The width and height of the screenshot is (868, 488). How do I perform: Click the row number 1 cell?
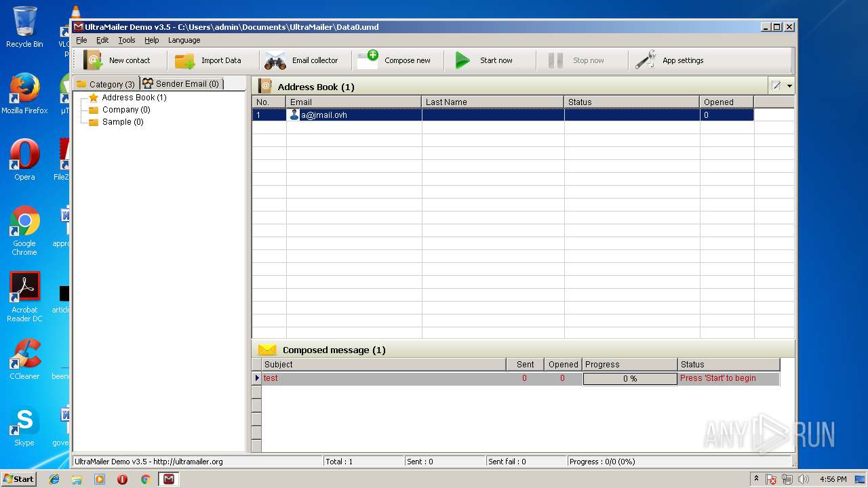coord(269,115)
